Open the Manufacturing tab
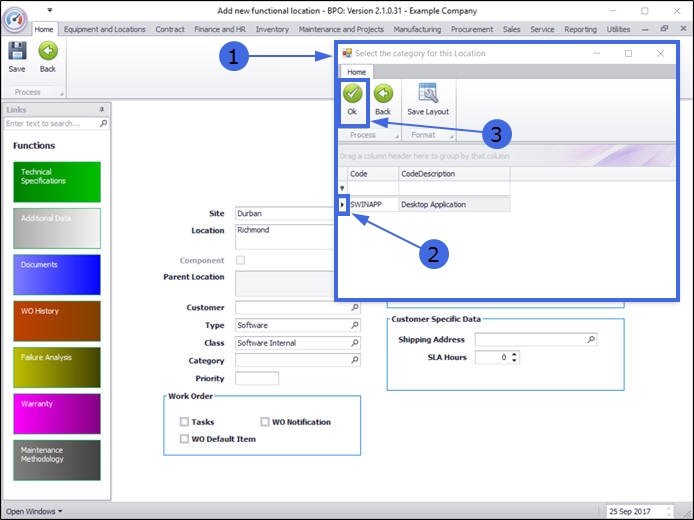The width and height of the screenshot is (694, 520). [x=417, y=29]
